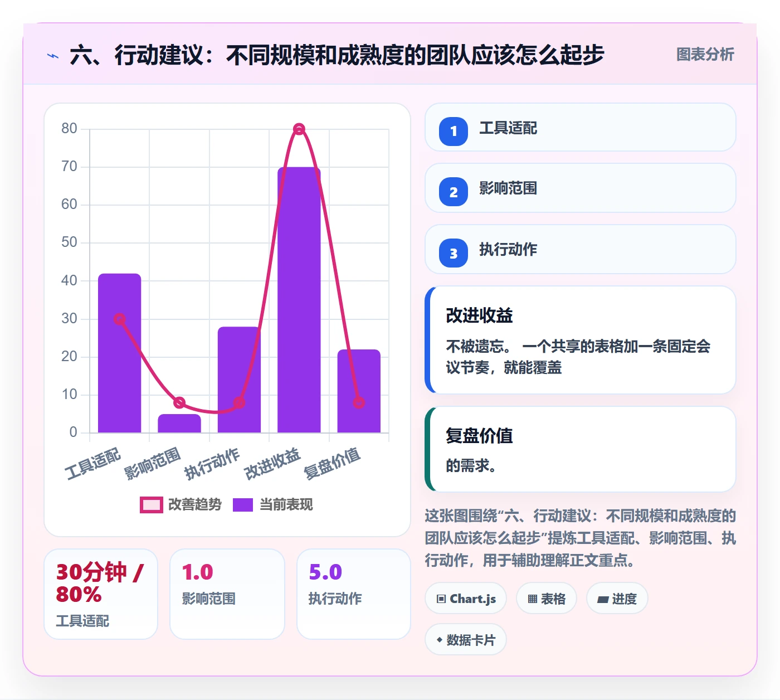
Task: Click the 改进收益 tallest purple bar
Action: tap(299, 300)
